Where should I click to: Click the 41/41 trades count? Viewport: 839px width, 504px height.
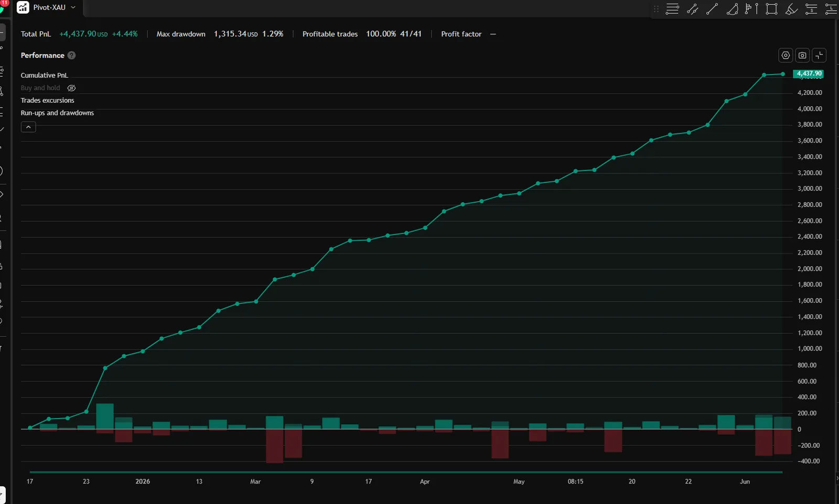pyautogui.click(x=411, y=34)
